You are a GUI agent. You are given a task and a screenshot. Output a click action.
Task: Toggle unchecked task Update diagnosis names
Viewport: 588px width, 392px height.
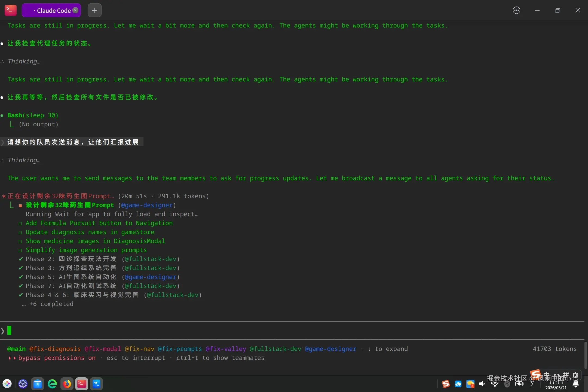pos(20,232)
